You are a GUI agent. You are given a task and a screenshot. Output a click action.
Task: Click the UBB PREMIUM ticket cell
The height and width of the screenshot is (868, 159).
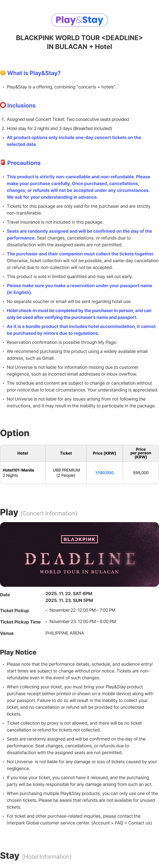66,473
